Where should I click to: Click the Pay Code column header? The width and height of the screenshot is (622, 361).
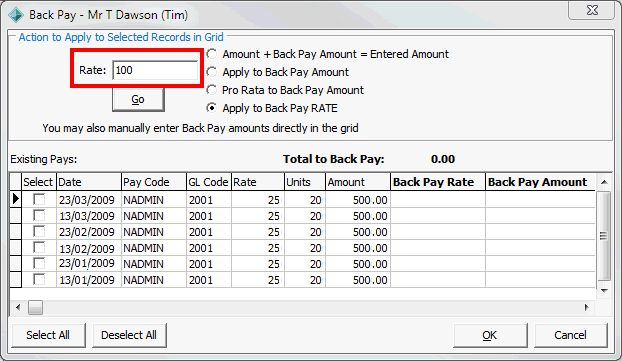[x=154, y=182]
